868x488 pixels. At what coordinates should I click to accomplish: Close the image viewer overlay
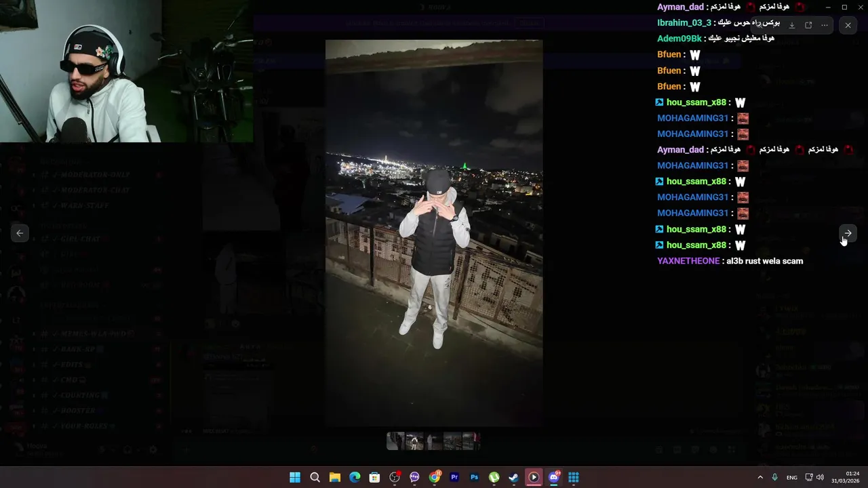tap(848, 25)
